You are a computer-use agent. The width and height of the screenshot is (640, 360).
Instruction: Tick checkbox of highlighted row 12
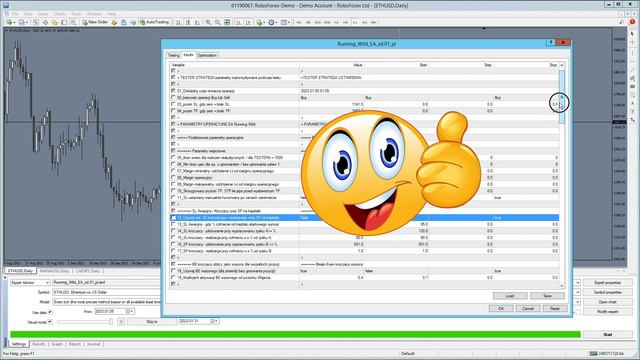pyautogui.click(x=173, y=218)
